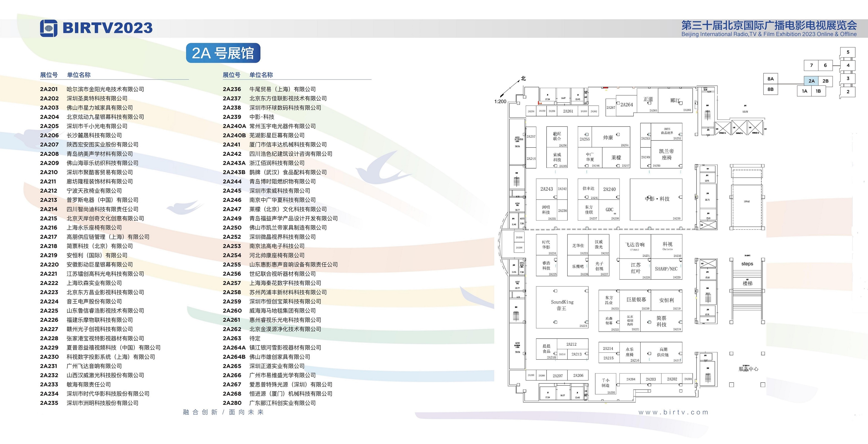Select the "帅康" booth on floor plan
Screen dimensions: 868x444
[x=611, y=137]
